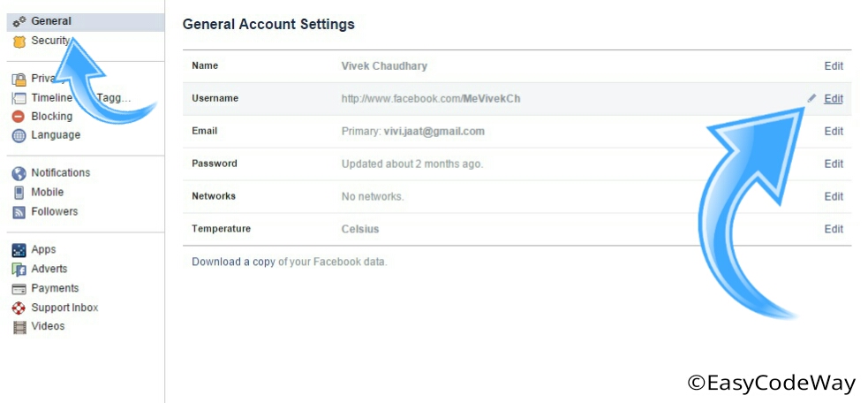Click the Support Inbox lifebuoy icon

coord(19,308)
